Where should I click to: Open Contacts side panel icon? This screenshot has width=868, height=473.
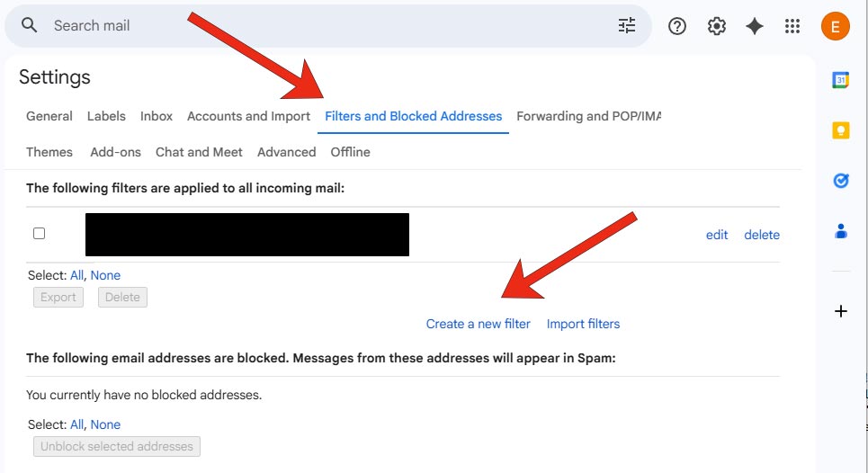[x=840, y=231]
